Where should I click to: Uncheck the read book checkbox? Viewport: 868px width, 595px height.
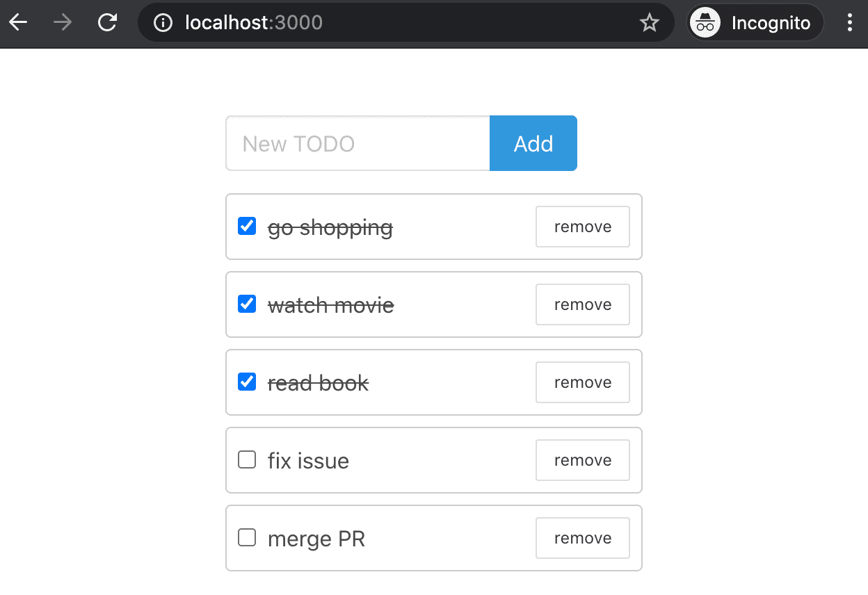tap(247, 382)
